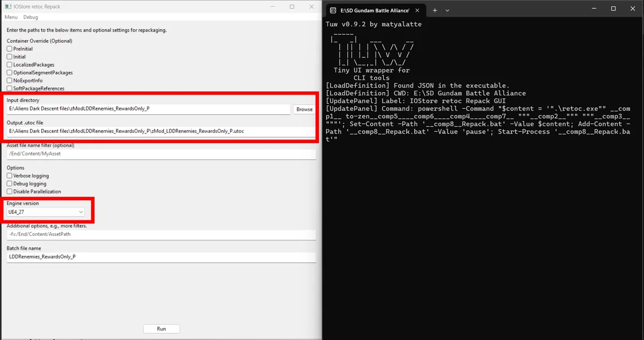This screenshot has width=644, height=340.
Task: Toggle LocalizedPackages checkbox
Action: 10,65
